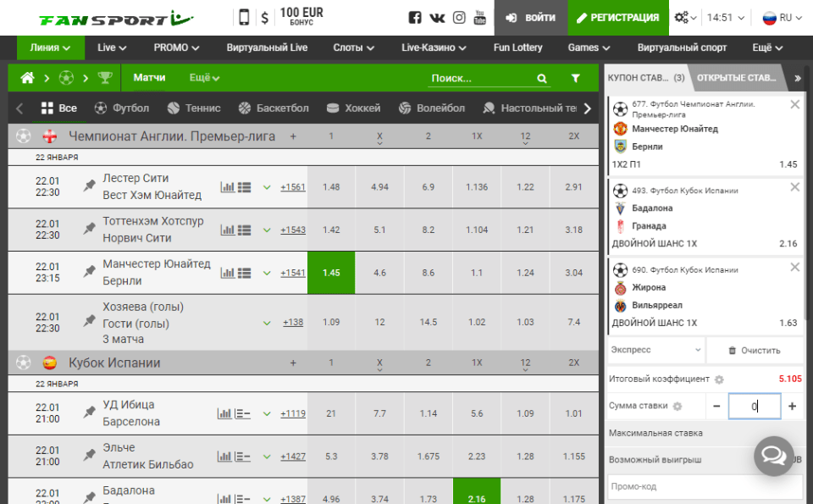The width and height of the screenshot is (813, 504).
Task: Select 1.14 odds for Барселона win
Action: 429,413
